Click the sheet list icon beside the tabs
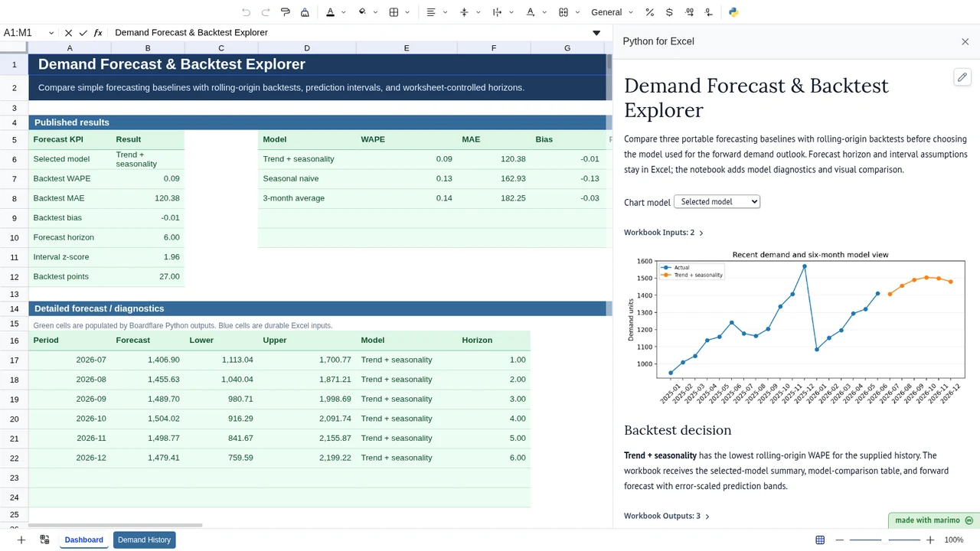Screen dimensions: 980x551 pos(44,540)
